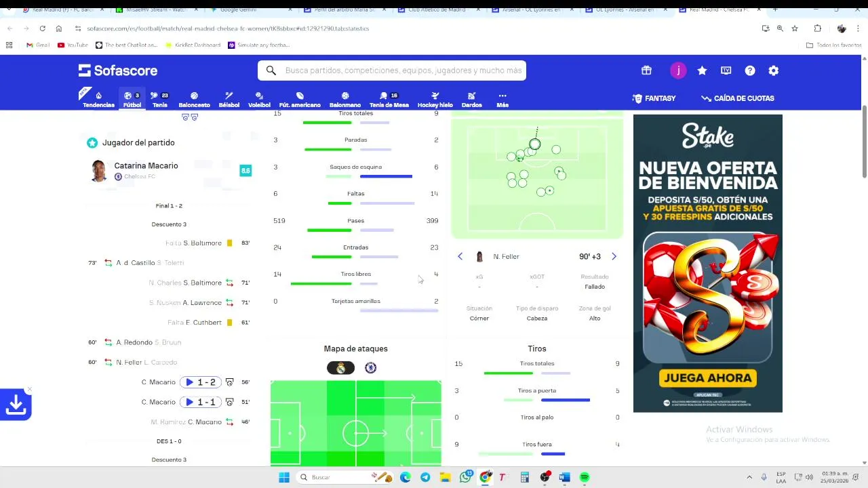Viewport: 868px width, 488px height.
Task: Select Béisbol sport category
Action: point(229,100)
